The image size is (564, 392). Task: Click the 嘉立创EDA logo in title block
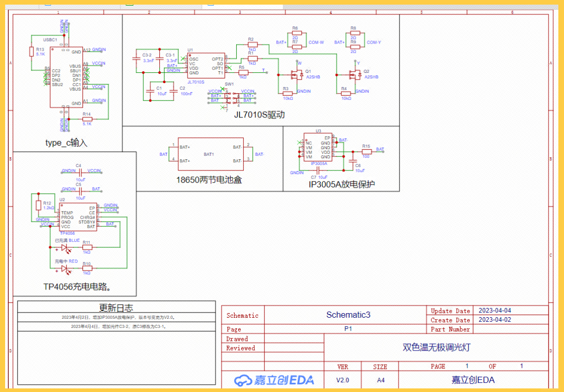click(274, 380)
